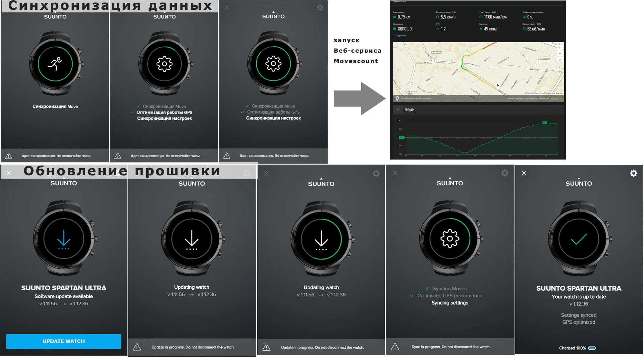
Task: Click the 342 altitude marker on graph axis
Action: click(x=401, y=137)
